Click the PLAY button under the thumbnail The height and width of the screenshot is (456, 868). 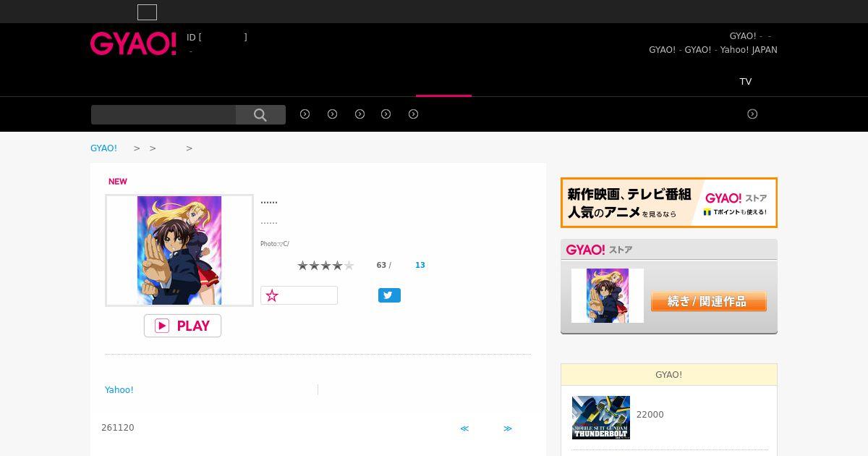pyautogui.click(x=182, y=326)
